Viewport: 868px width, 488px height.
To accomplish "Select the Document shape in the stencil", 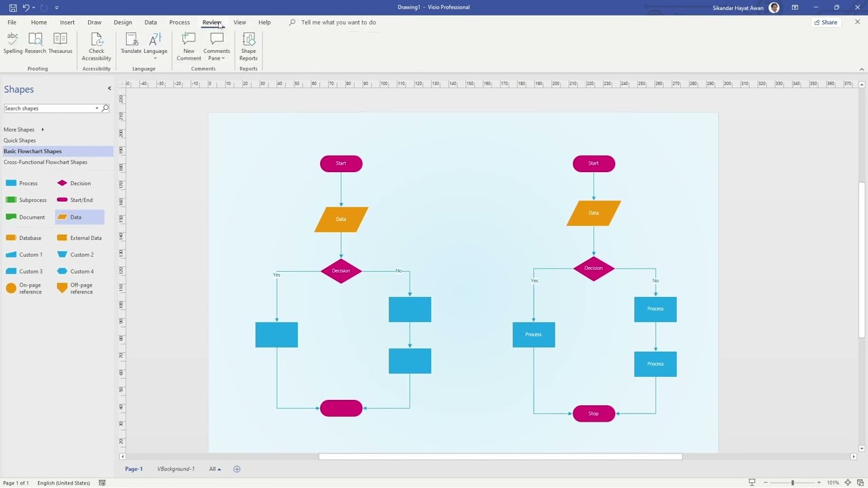I will click(25, 217).
